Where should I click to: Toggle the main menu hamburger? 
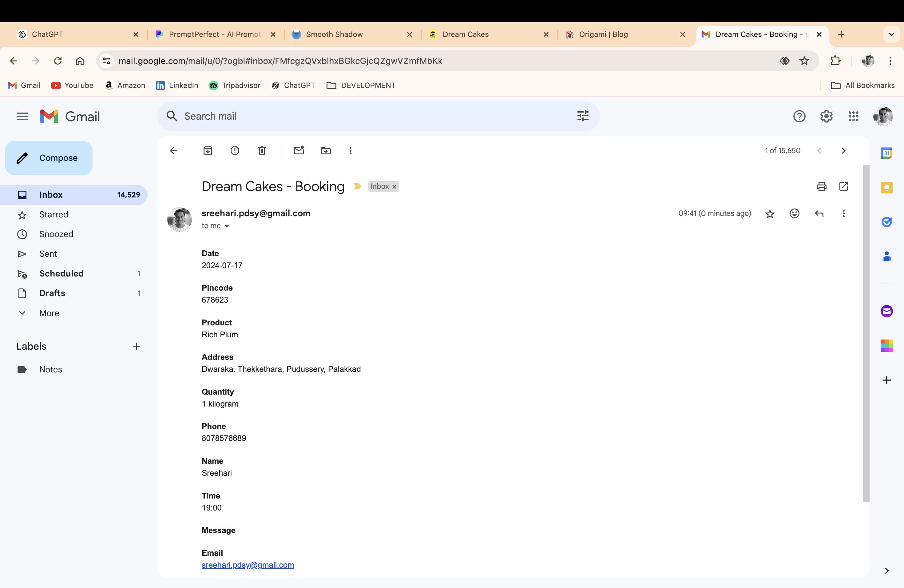22,116
